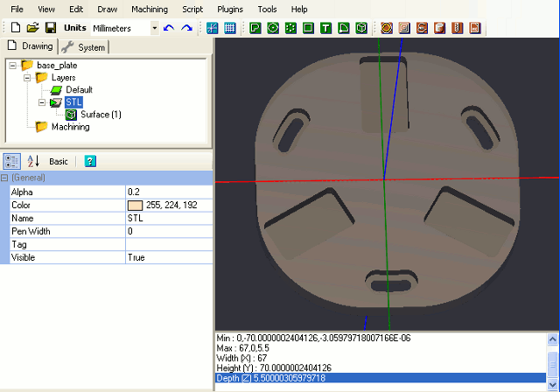Screen dimensions: 560x392
Task: Collapse the Layers folder in the tree
Action: [27, 78]
